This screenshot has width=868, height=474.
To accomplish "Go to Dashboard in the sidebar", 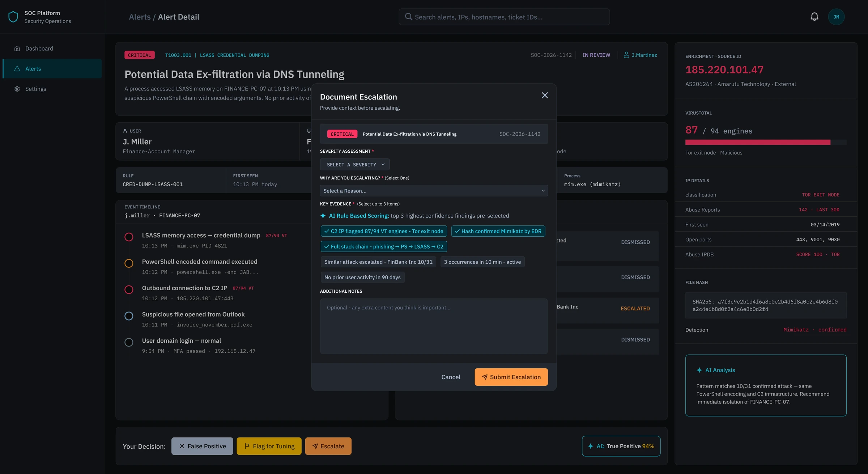I will pyautogui.click(x=52, y=48).
